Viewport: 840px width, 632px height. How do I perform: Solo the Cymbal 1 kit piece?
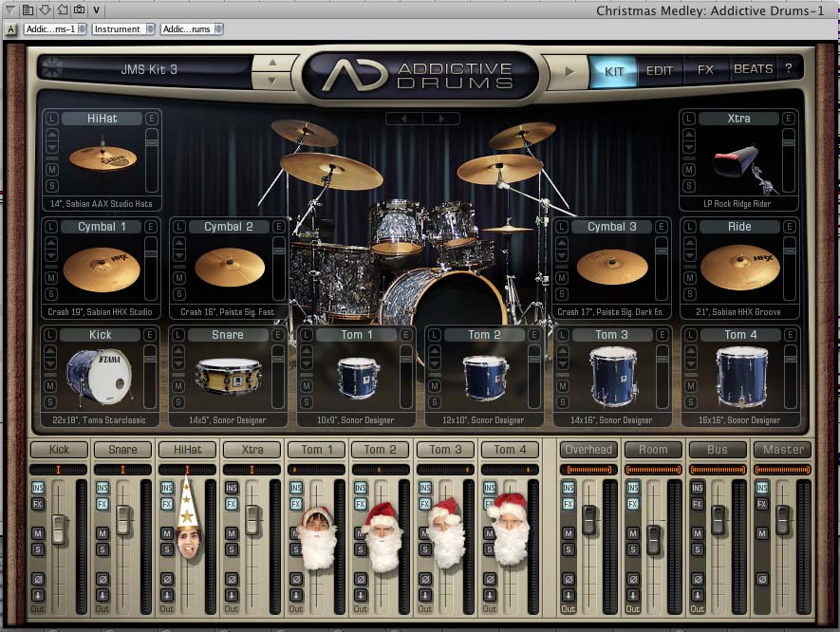coord(51,293)
